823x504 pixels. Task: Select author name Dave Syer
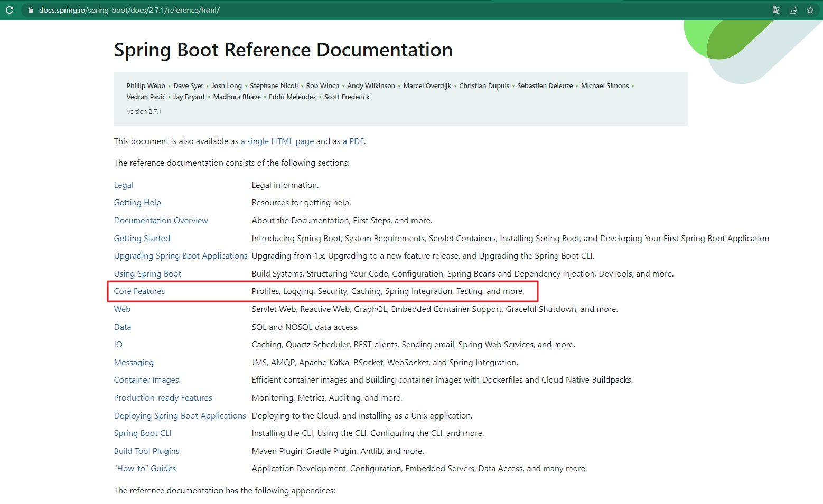(189, 86)
